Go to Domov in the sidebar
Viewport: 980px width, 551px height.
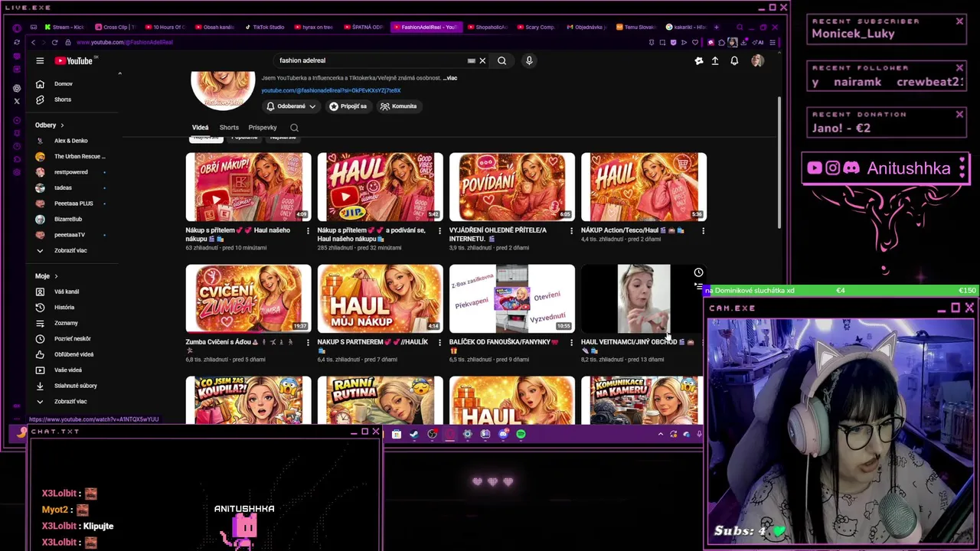(63, 83)
